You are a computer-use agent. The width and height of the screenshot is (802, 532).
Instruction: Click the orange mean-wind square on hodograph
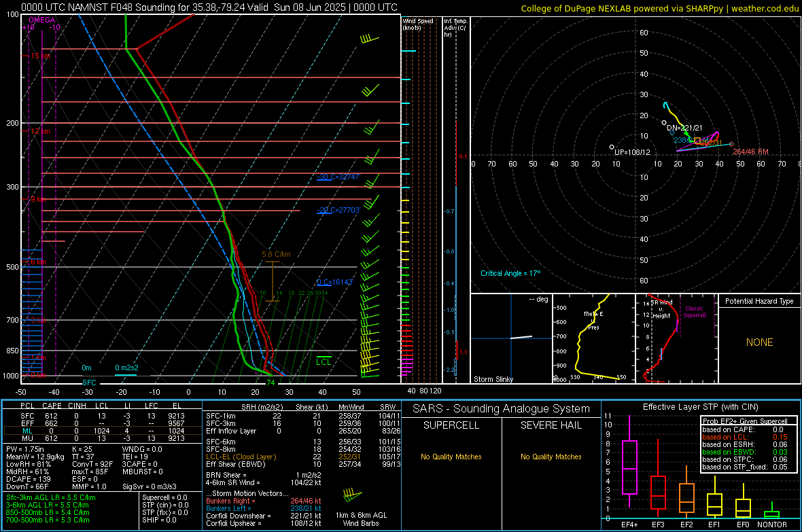point(697,140)
